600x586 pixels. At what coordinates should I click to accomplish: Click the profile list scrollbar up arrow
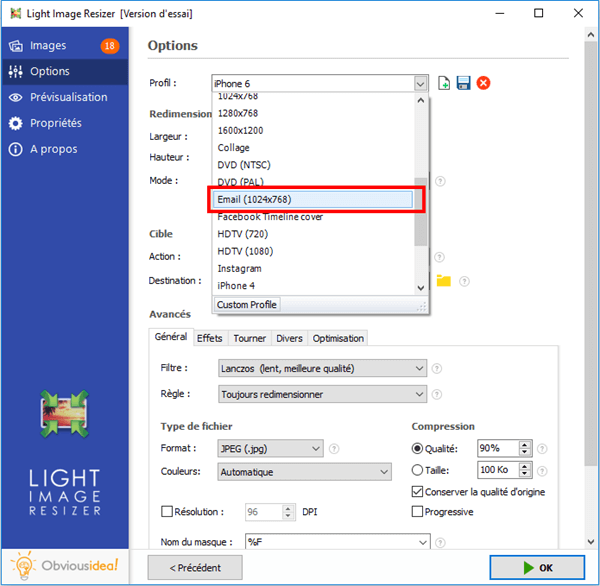click(x=421, y=101)
